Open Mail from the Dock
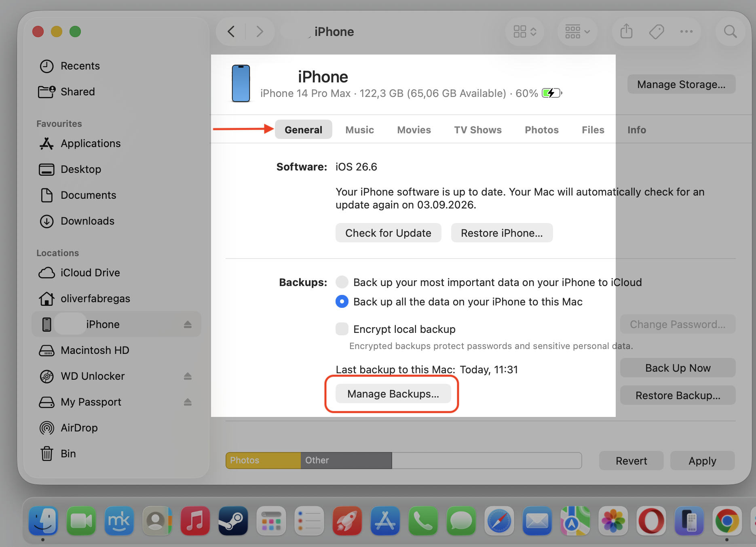756x547 pixels. [537, 521]
